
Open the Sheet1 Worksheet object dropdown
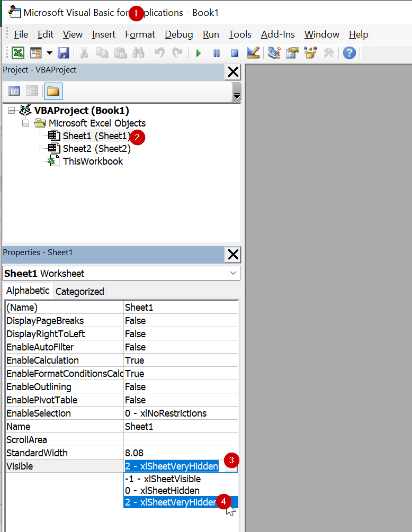point(233,273)
